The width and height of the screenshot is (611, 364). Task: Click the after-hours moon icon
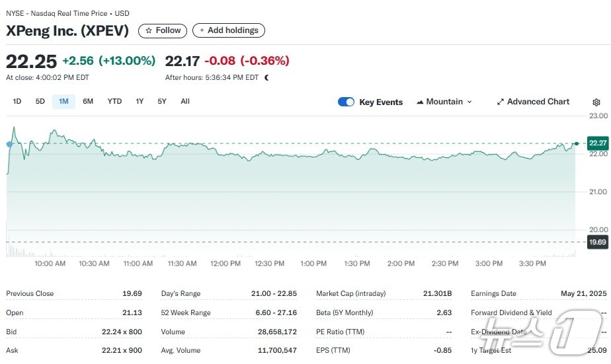coord(266,77)
